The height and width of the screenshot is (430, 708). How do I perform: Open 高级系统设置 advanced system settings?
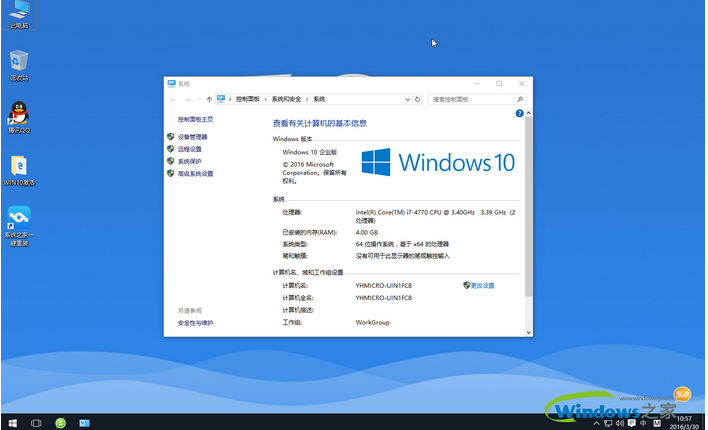click(195, 173)
